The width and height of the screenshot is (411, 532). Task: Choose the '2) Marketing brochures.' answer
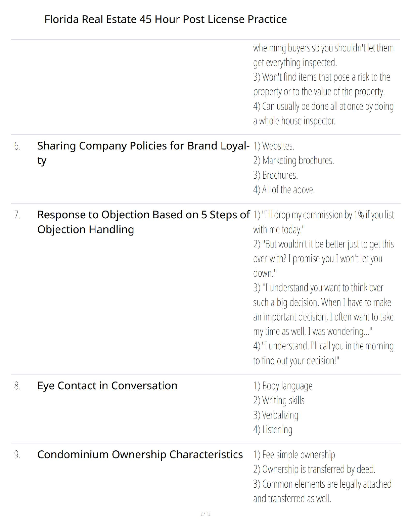(x=293, y=161)
